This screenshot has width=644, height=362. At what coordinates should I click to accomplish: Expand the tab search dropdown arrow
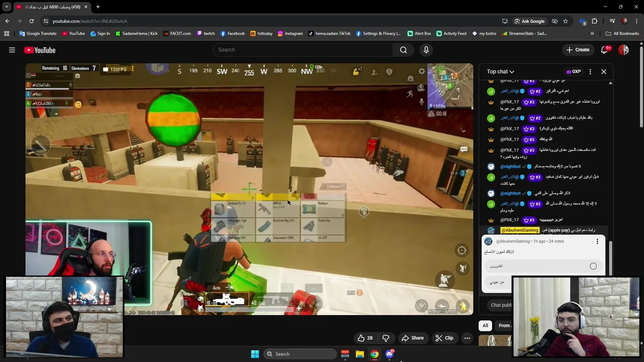click(x=7, y=7)
